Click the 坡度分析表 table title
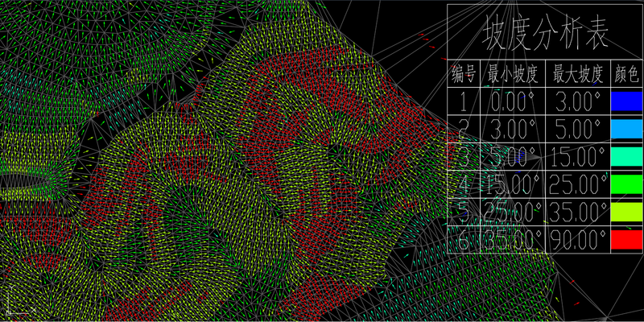 (x=544, y=34)
